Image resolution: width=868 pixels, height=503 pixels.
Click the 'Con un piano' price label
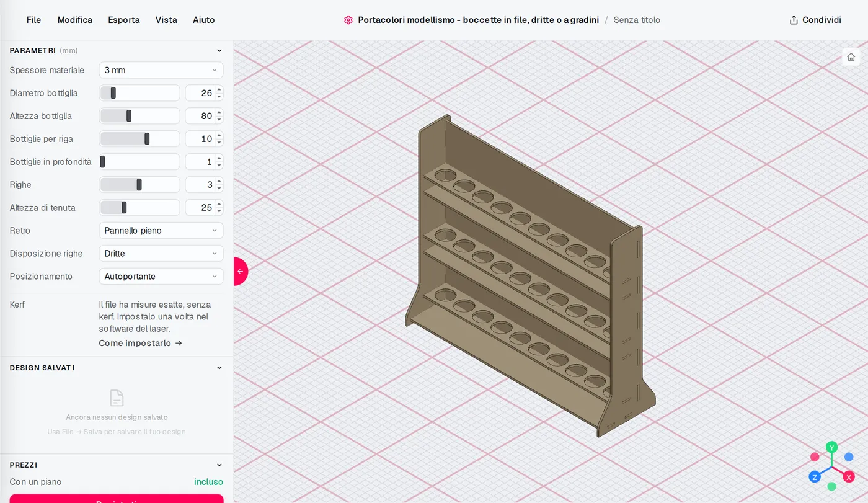coord(35,482)
